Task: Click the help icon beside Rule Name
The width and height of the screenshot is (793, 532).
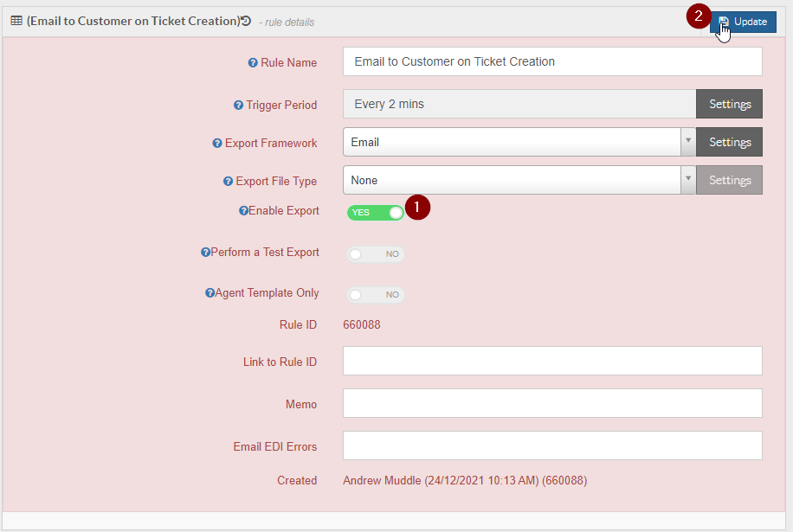Action: [253, 62]
